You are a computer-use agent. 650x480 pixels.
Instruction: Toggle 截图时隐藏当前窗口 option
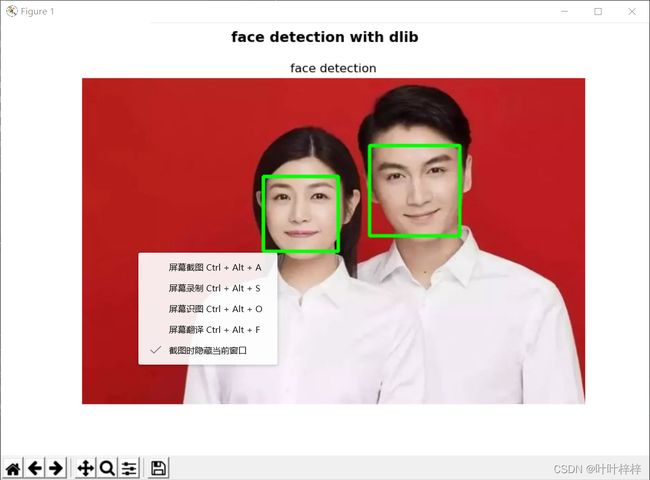(208, 351)
